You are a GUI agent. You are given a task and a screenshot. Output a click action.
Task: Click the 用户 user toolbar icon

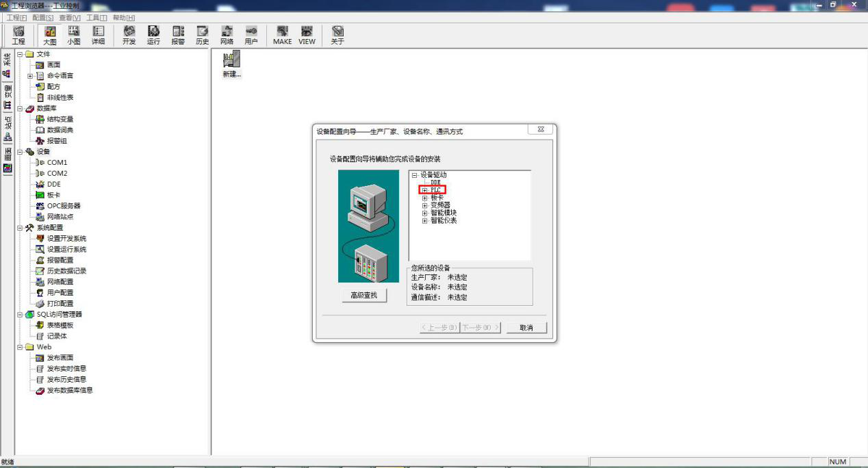[251, 35]
